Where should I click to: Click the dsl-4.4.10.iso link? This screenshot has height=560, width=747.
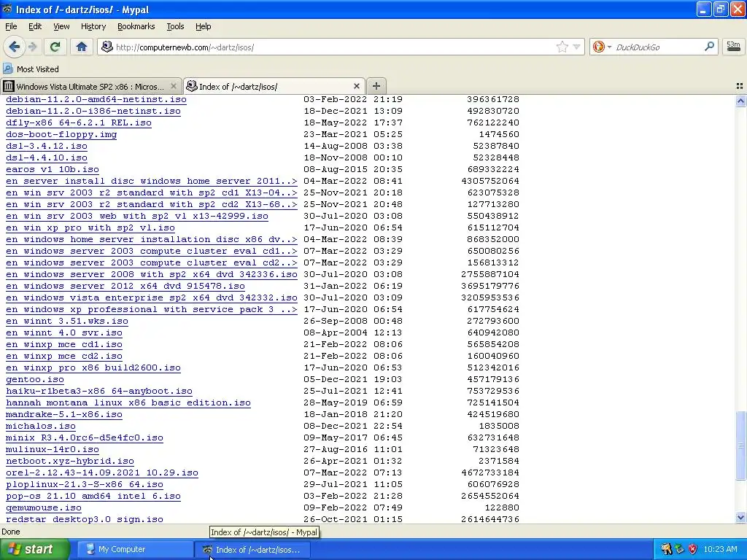(x=46, y=157)
